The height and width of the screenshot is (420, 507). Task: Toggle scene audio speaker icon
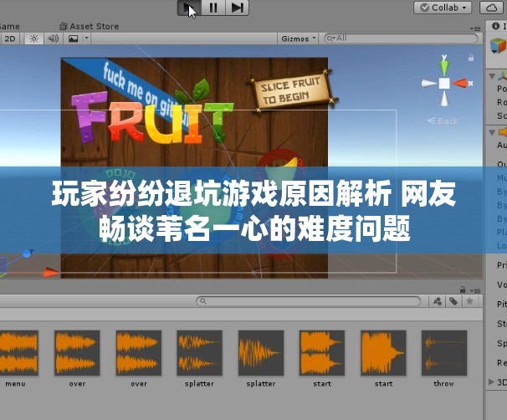point(53,38)
